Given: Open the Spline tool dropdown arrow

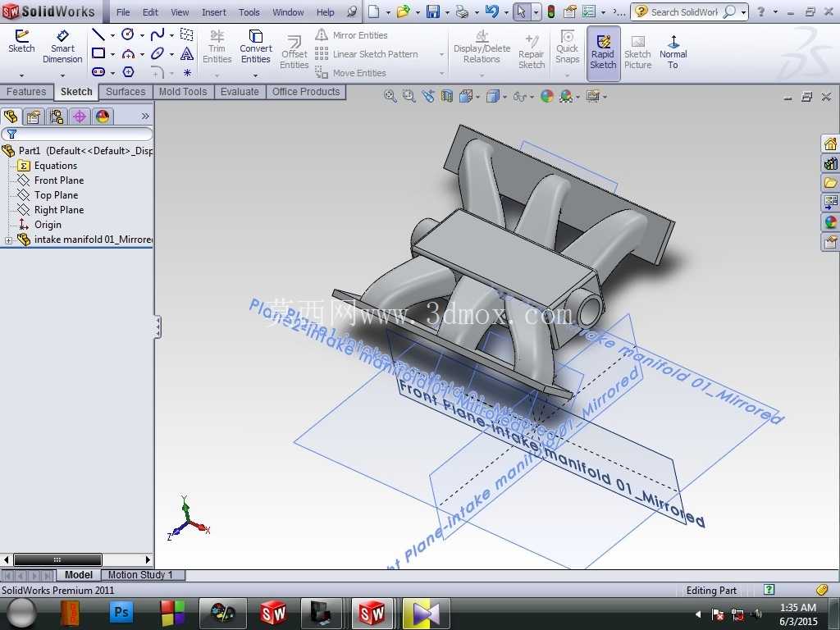Looking at the screenshot, I should [171, 35].
